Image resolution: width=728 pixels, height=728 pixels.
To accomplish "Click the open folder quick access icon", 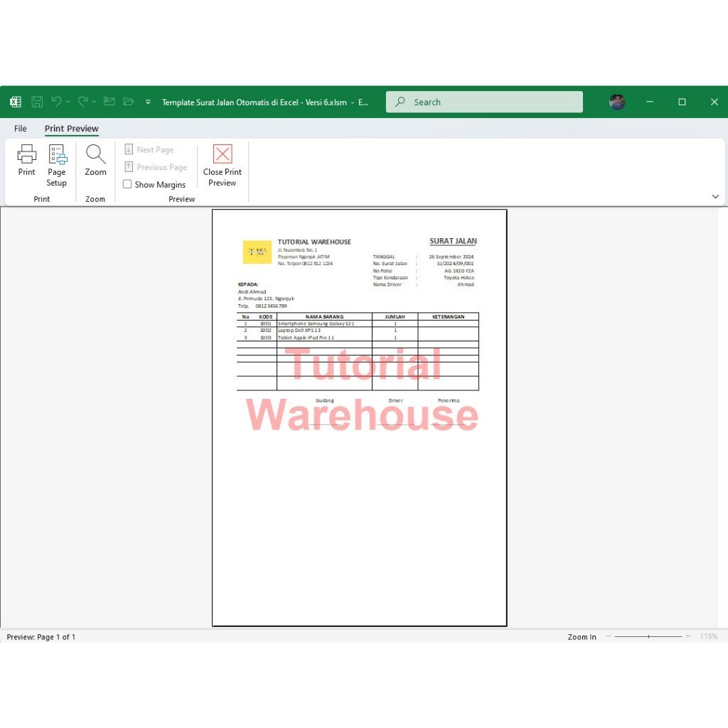I will (x=129, y=101).
